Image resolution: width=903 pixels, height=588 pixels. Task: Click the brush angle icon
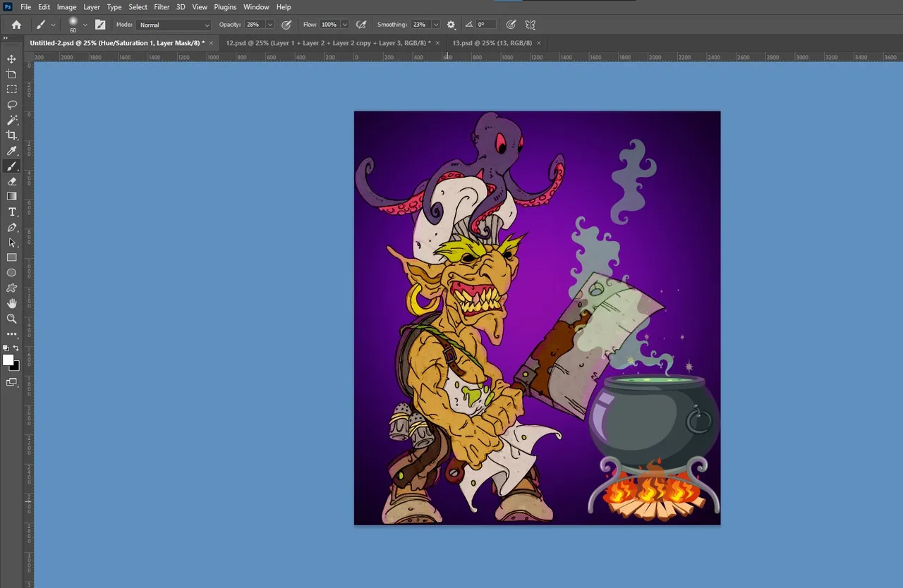(468, 25)
